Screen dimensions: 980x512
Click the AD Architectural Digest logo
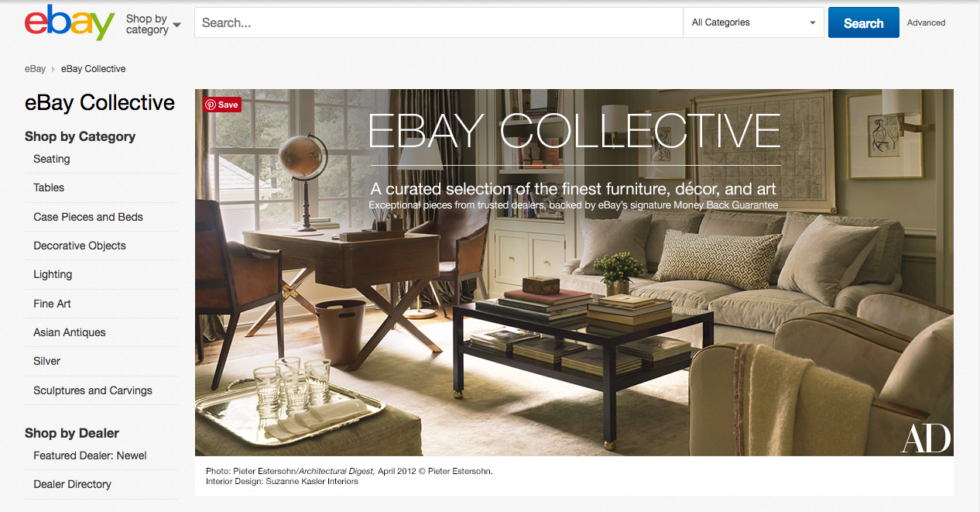click(x=926, y=438)
